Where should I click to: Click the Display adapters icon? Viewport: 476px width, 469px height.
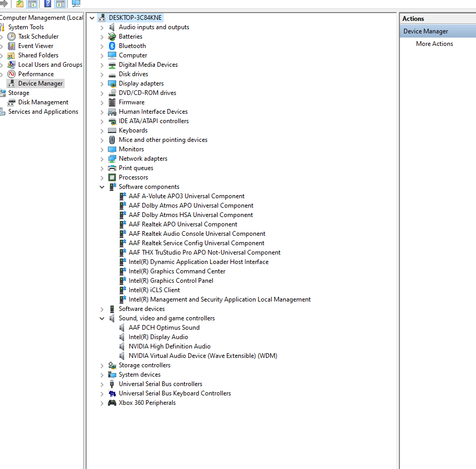112,83
